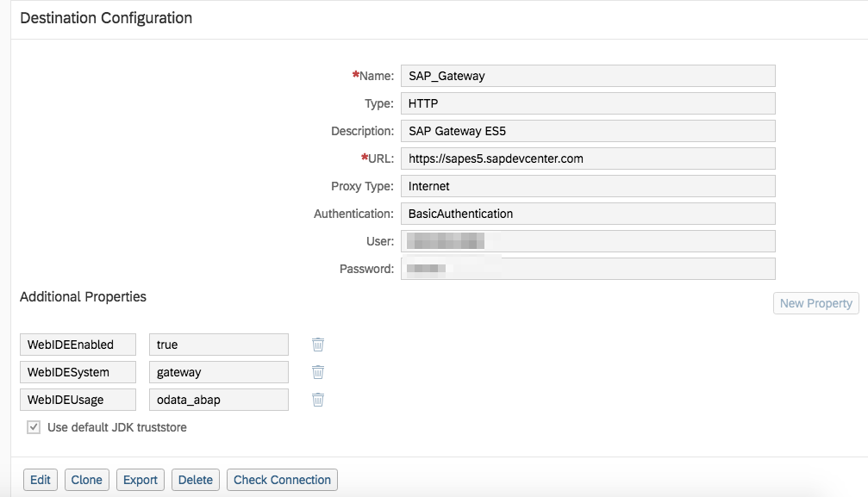Open the destination in Edit mode
The image size is (868, 497).
(x=40, y=480)
